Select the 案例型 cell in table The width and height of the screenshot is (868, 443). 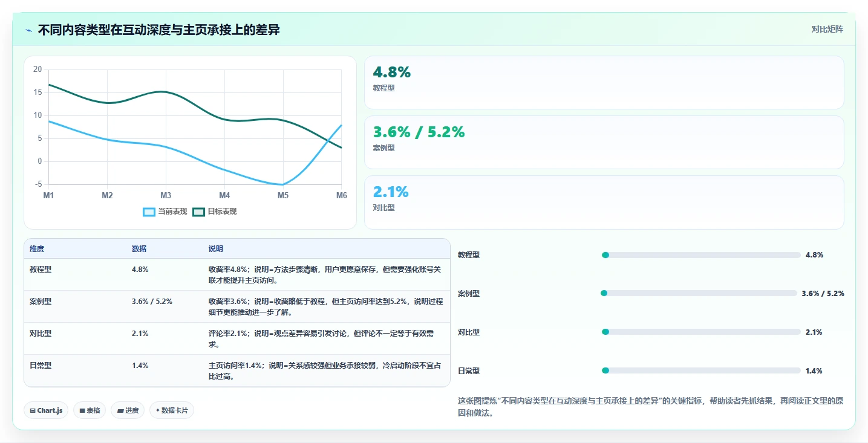[x=75, y=306]
